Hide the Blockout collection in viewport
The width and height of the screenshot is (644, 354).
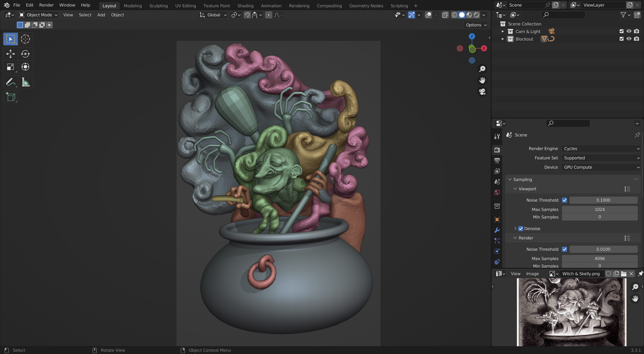point(628,39)
